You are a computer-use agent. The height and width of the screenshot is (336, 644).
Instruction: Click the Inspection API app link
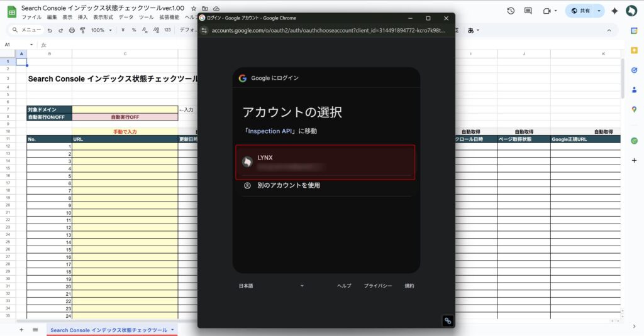tap(270, 131)
